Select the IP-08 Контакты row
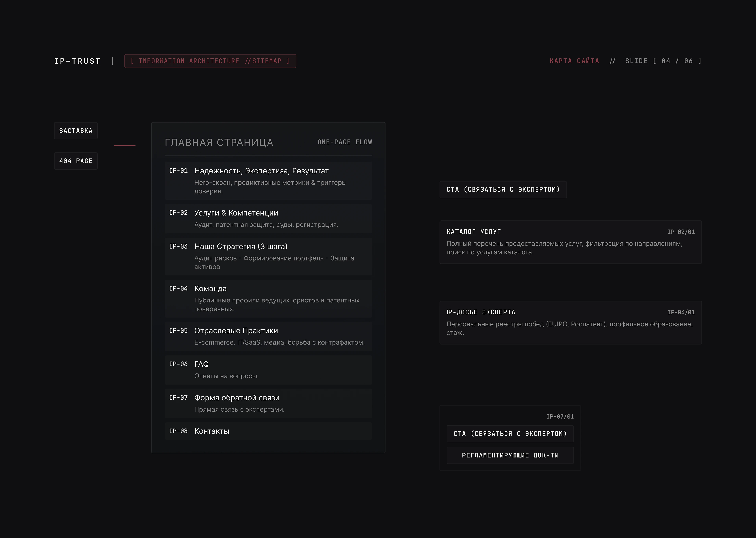Viewport: 756px width, 538px height. (268, 431)
